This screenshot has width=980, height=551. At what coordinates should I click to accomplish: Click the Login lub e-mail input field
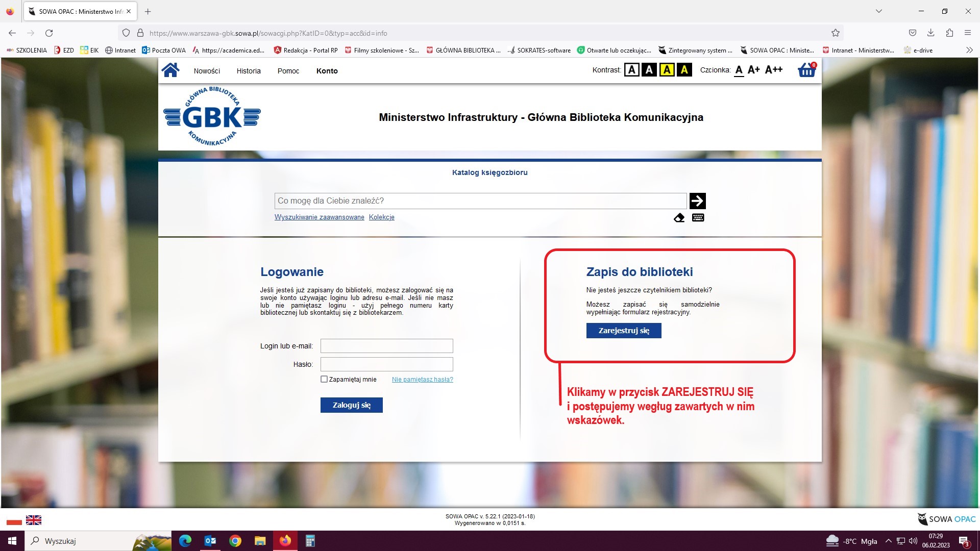tap(386, 346)
